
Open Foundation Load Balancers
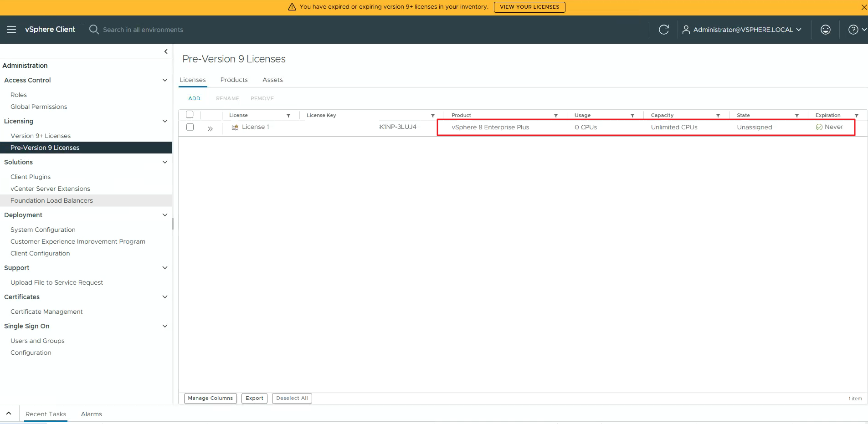click(86, 200)
